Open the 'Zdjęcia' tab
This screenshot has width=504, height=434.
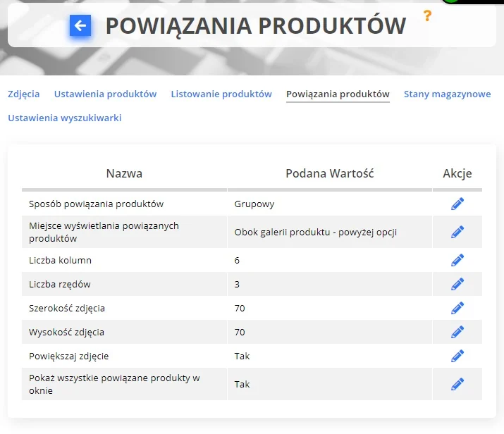point(24,94)
